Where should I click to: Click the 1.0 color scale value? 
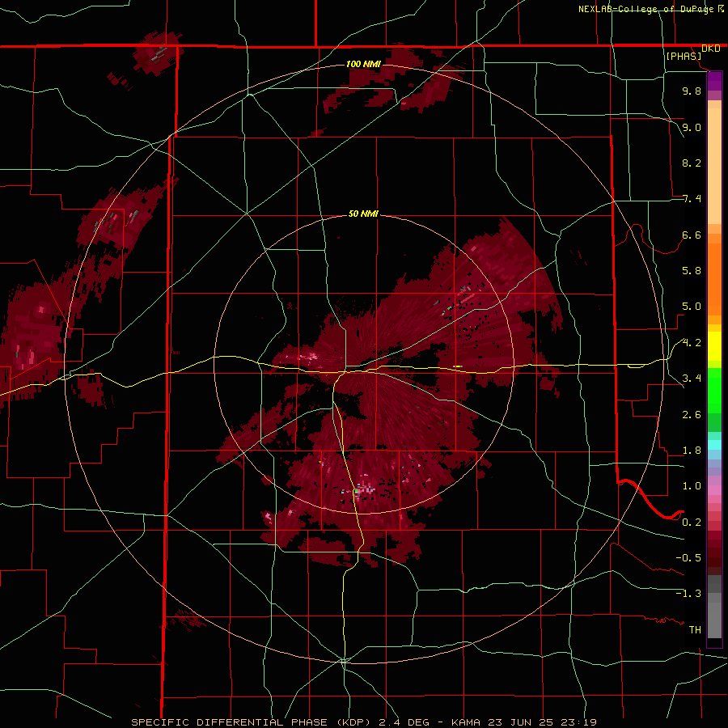692,486
